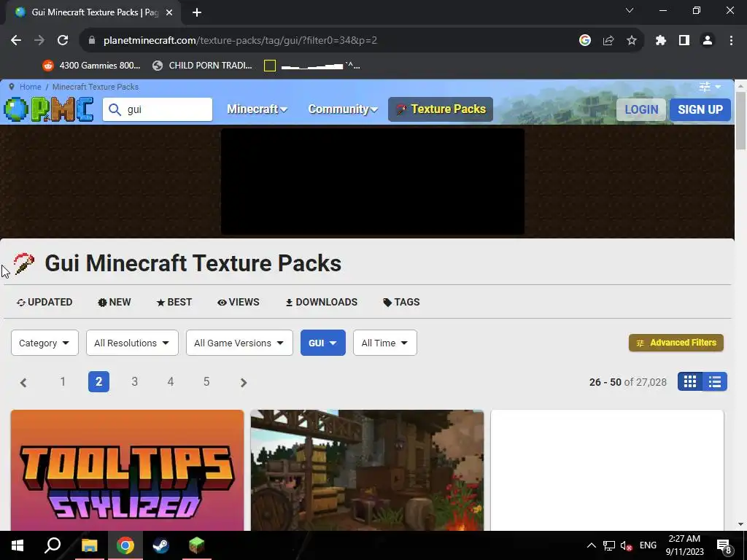Go to page 4 of results
The image size is (747, 560).
(171, 381)
